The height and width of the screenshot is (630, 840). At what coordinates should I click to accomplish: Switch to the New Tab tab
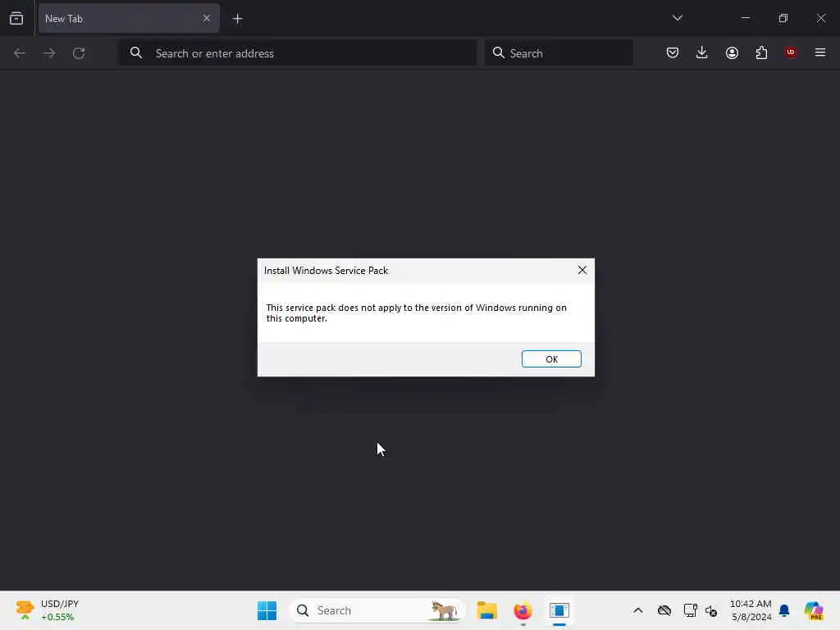129,18
